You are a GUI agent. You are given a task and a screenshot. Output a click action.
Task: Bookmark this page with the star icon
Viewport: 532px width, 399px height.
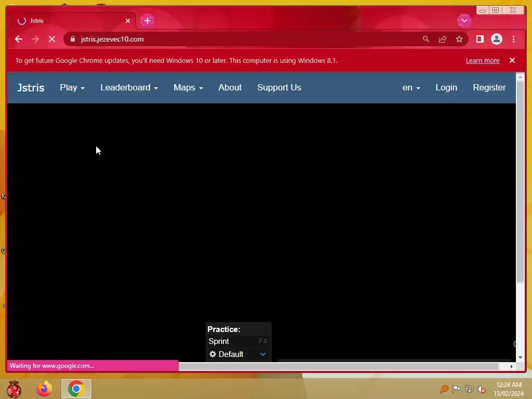[x=459, y=39]
